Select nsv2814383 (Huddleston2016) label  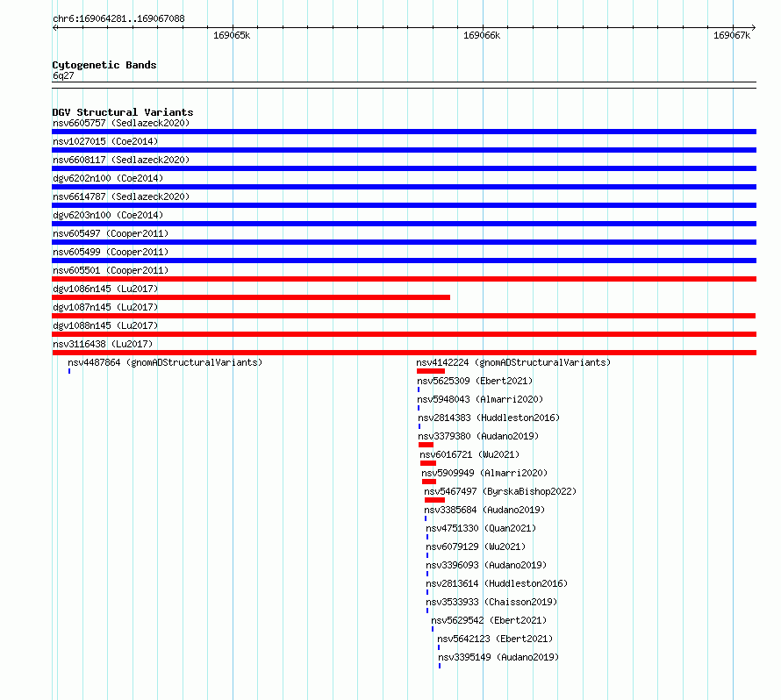(489, 418)
